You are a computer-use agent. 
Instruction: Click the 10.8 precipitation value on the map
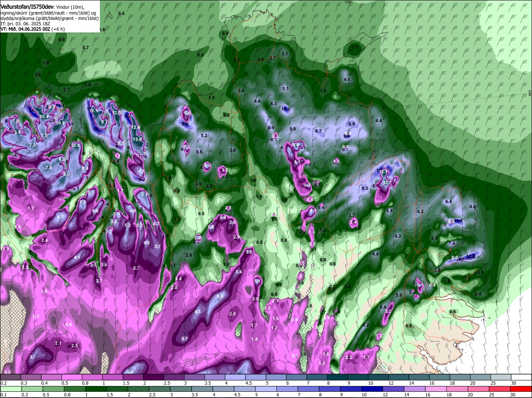click(61, 123)
